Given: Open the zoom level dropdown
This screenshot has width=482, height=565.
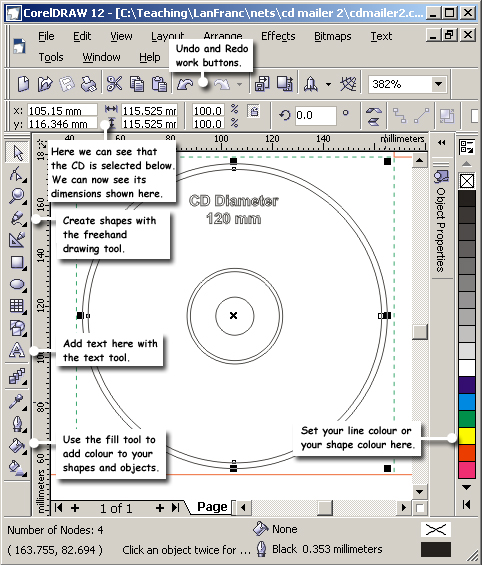Looking at the screenshot, I should point(438,84).
